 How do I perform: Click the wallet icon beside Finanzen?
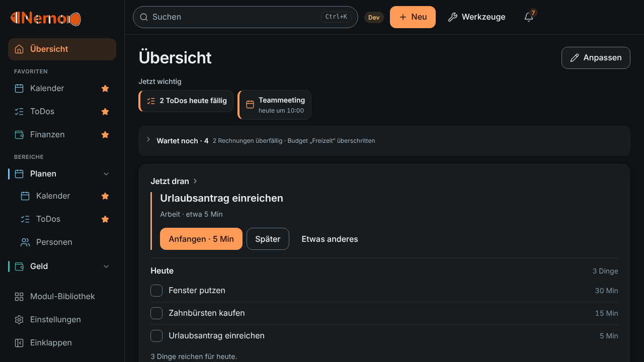(x=19, y=135)
